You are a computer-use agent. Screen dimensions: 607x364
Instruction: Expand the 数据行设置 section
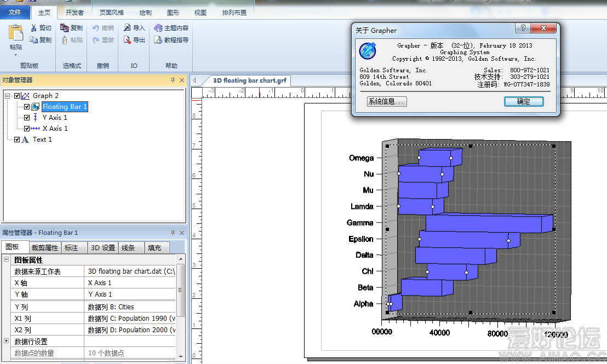click(x=6, y=341)
